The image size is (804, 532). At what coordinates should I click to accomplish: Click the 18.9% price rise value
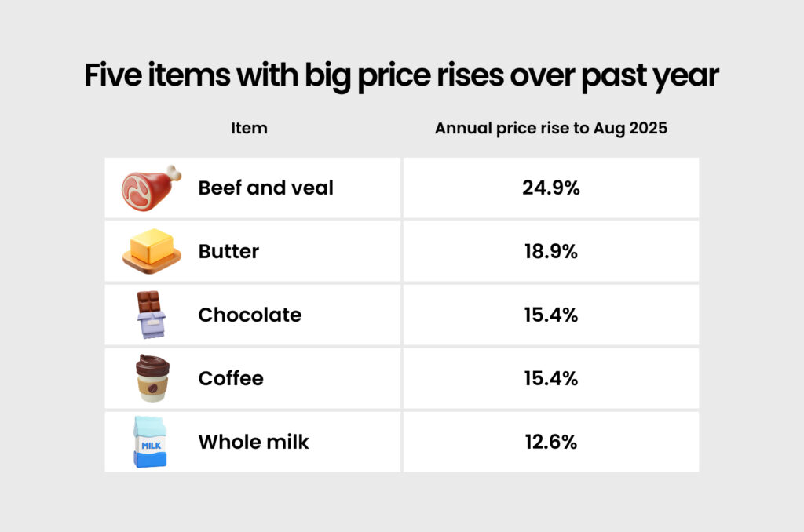click(551, 252)
